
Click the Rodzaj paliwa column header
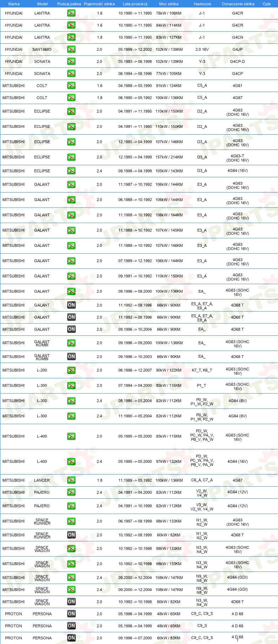pos(69,4)
